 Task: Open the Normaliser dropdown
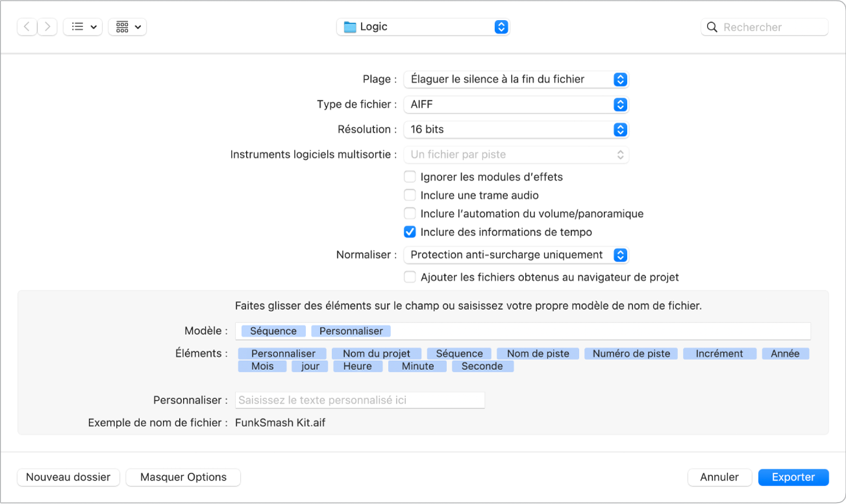coord(516,255)
